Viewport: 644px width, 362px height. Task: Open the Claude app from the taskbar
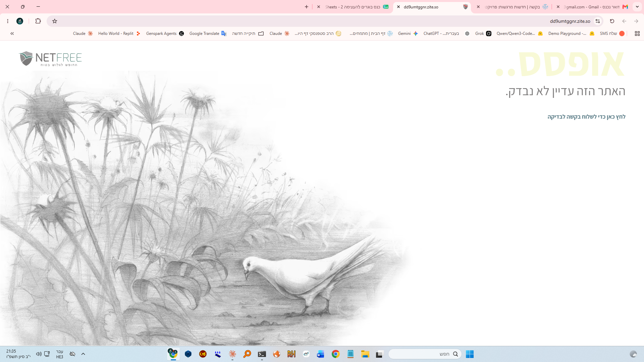point(232,354)
